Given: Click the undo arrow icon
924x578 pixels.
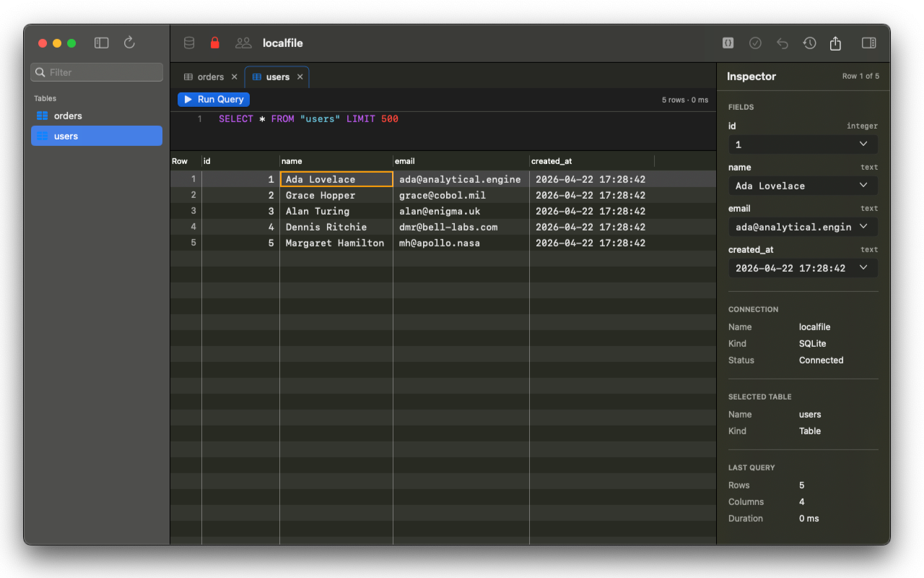Looking at the screenshot, I should [x=783, y=43].
